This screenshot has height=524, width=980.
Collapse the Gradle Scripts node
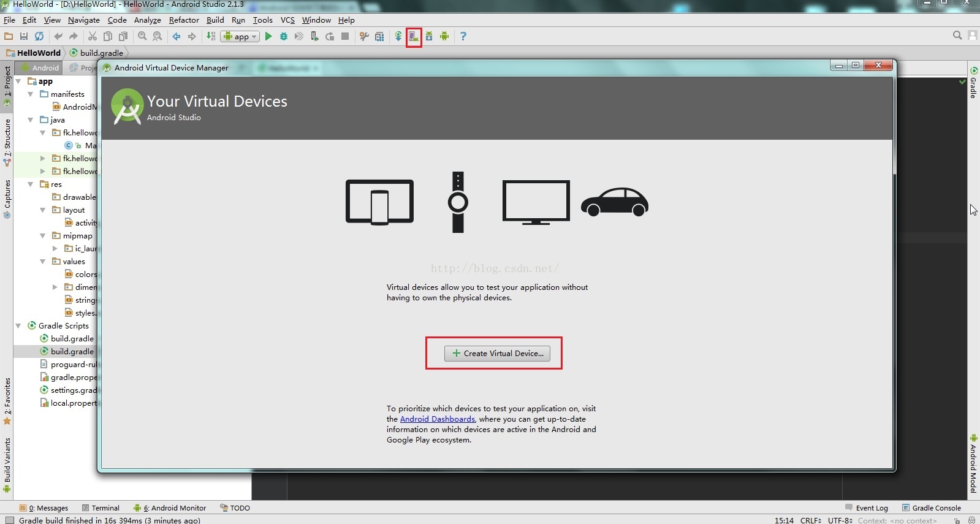18,325
